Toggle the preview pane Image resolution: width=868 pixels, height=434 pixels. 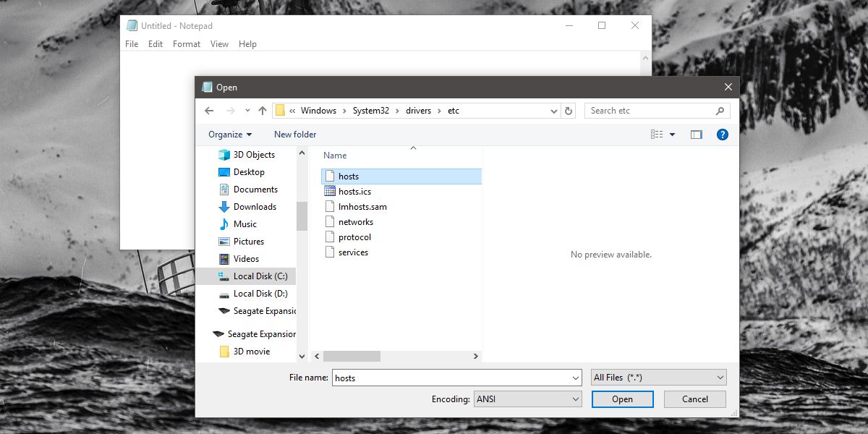(697, 135)
